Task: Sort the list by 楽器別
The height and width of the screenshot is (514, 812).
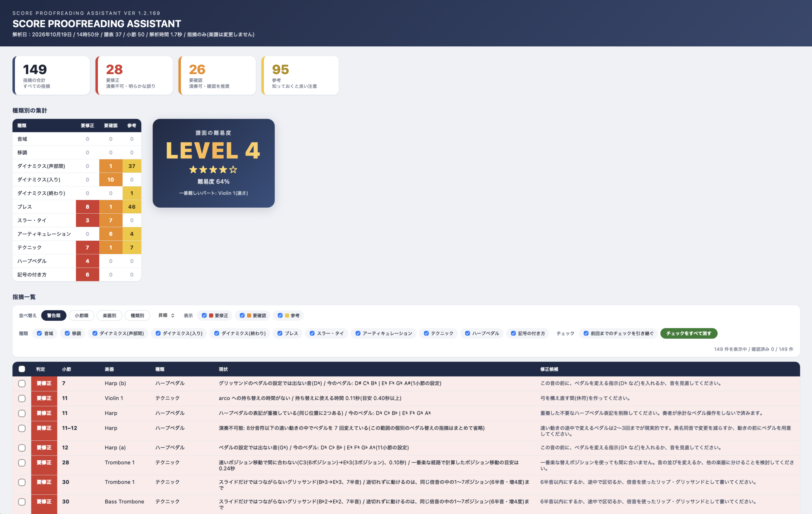Action: click(109, 316)
